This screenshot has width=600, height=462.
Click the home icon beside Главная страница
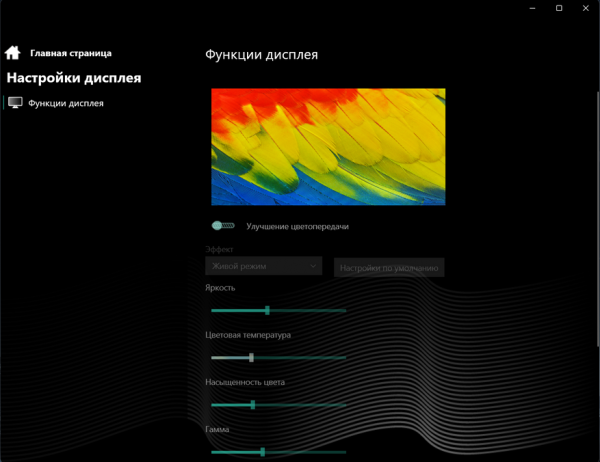click(x=13, y=53)
